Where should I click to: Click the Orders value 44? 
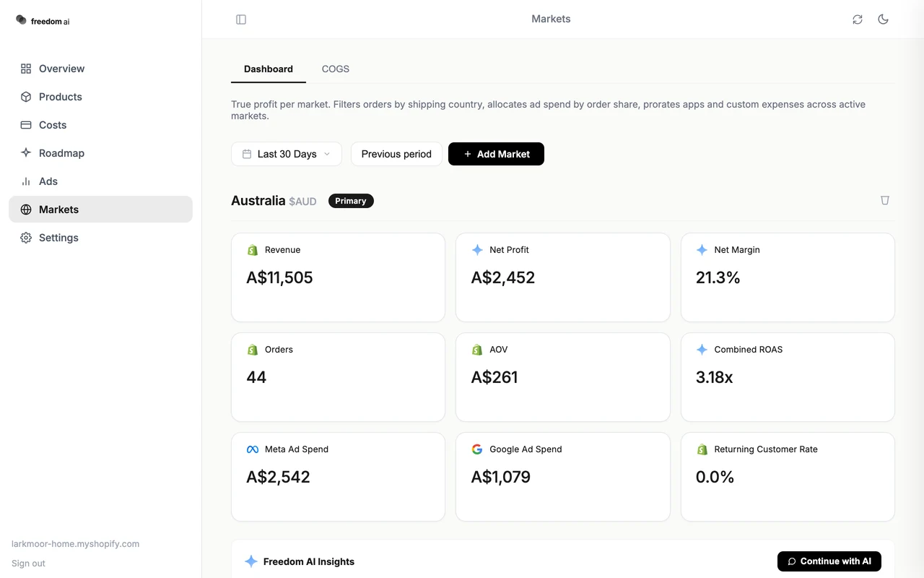pyautogui.click(x=256, y=377)
